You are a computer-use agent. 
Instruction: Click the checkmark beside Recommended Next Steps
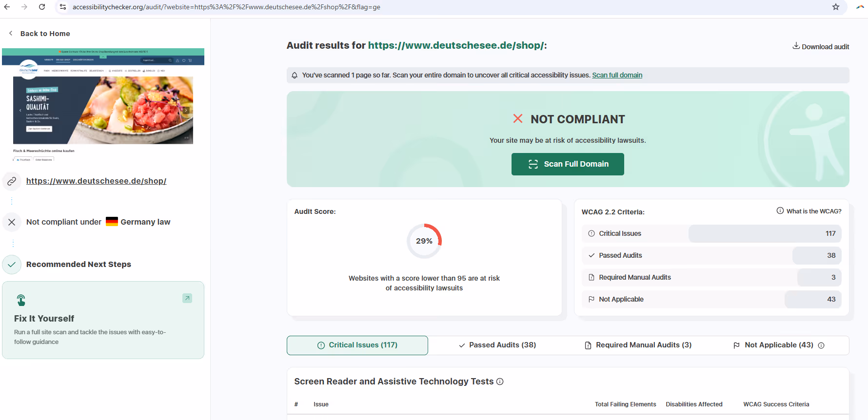[x=12, y=265]
